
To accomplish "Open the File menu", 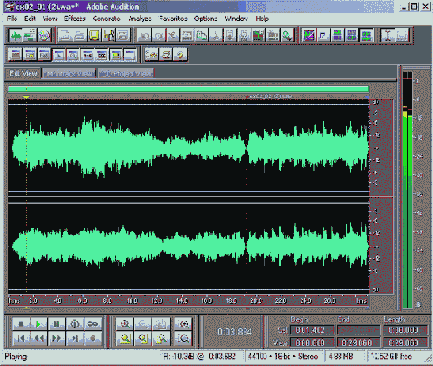I will pyautogui.click(x=12, y=19).
